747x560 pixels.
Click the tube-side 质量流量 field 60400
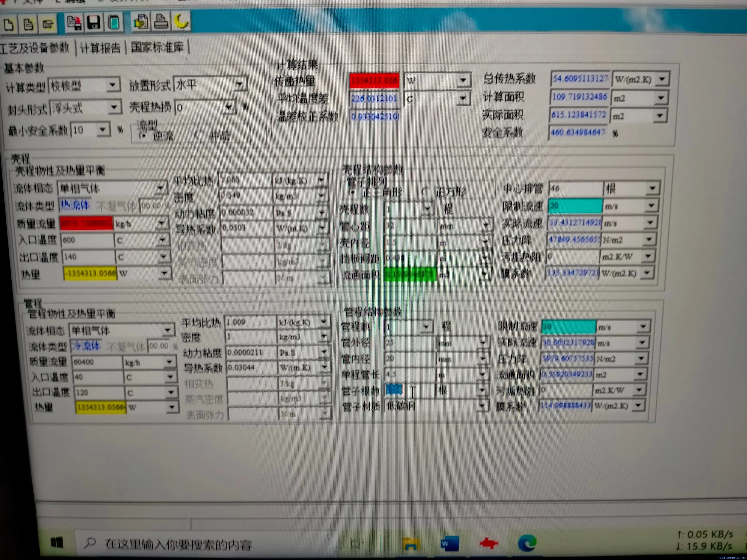[98, 362]
